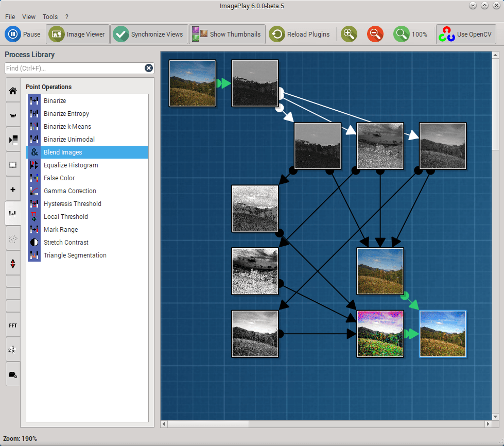The image size is (504, 446).
Task: Select the magenta-green false color node
Action: [x=380, y=334]
